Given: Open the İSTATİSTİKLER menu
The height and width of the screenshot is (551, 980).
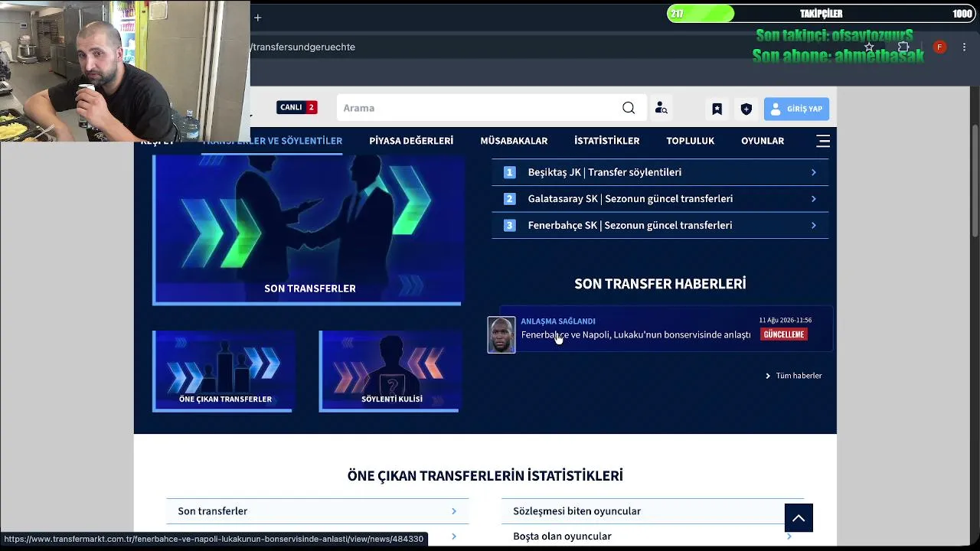Looking at the screenshot, I should pos(606,141).
